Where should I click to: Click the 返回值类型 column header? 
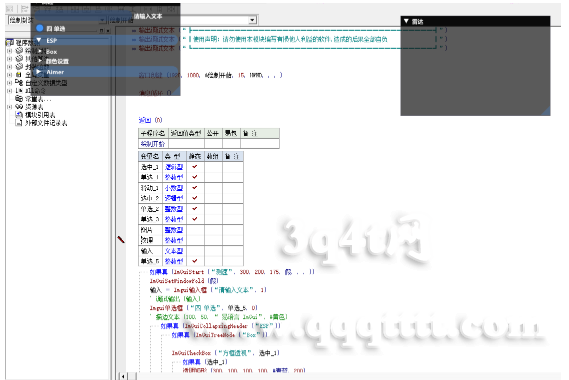point(186,133)
